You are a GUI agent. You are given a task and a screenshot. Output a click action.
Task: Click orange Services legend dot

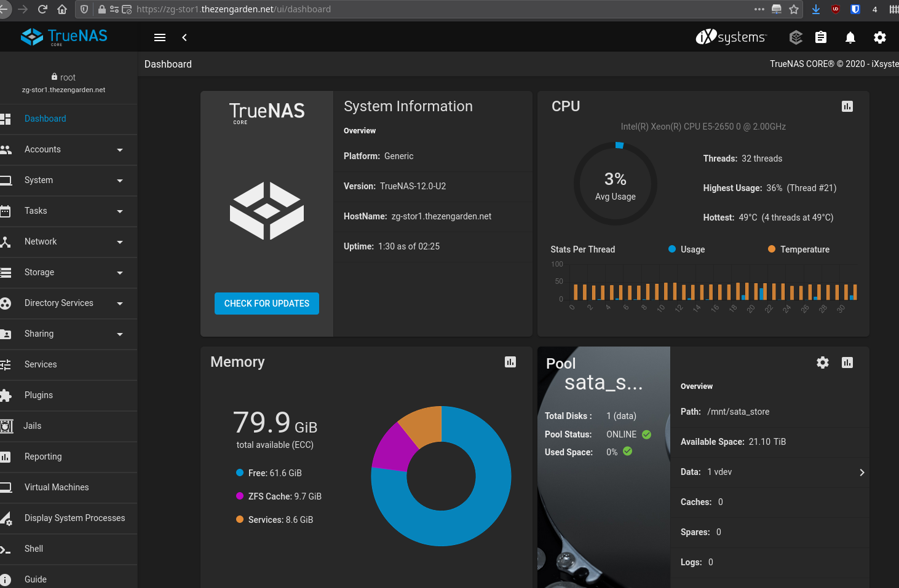(x=240, y=519)
